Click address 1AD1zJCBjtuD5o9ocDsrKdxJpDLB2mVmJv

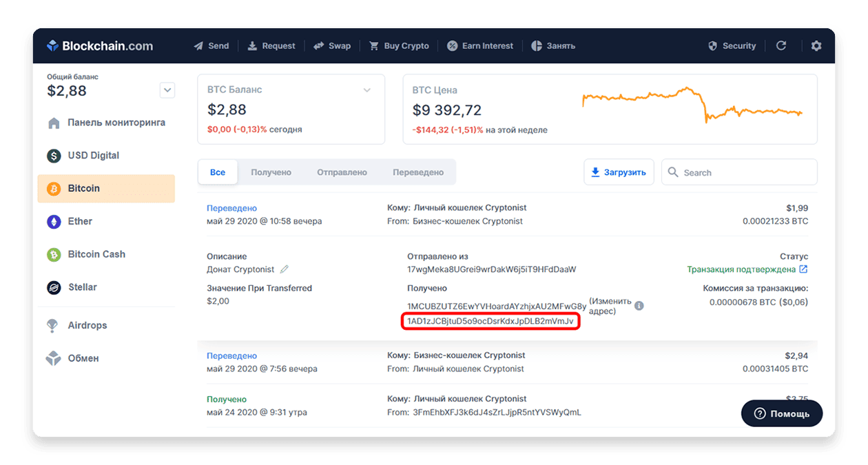[x=490, y=322]
